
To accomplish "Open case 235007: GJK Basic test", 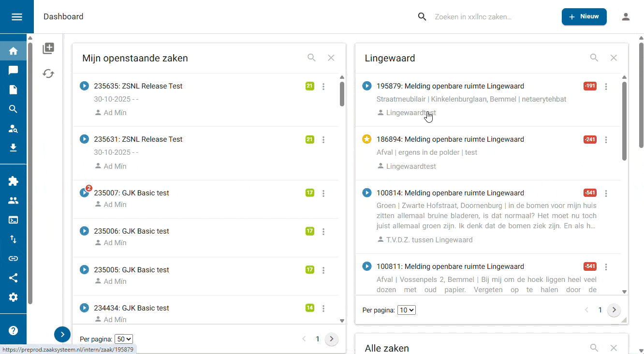I will coord(132,193).
